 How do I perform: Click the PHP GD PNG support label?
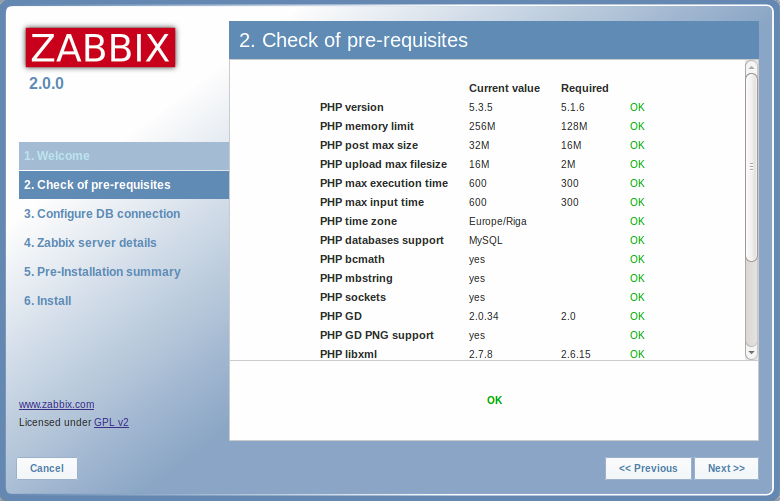pos(377,335)
